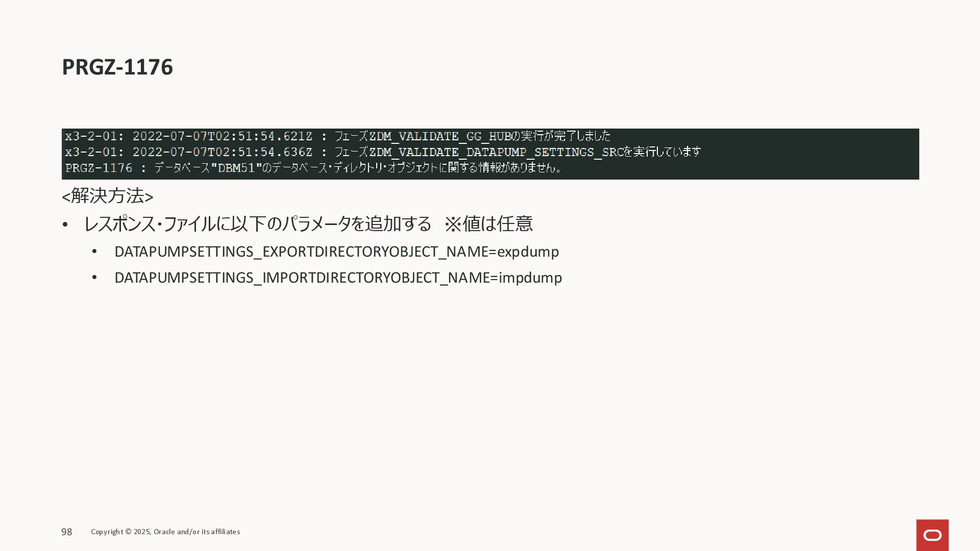The height and width of the screenshot is (551, 980).
Task: Click the ZDM_VALIDATE_DATAPUMP_SETTINGS_SRC log line
Action: (x=383, y=152)
